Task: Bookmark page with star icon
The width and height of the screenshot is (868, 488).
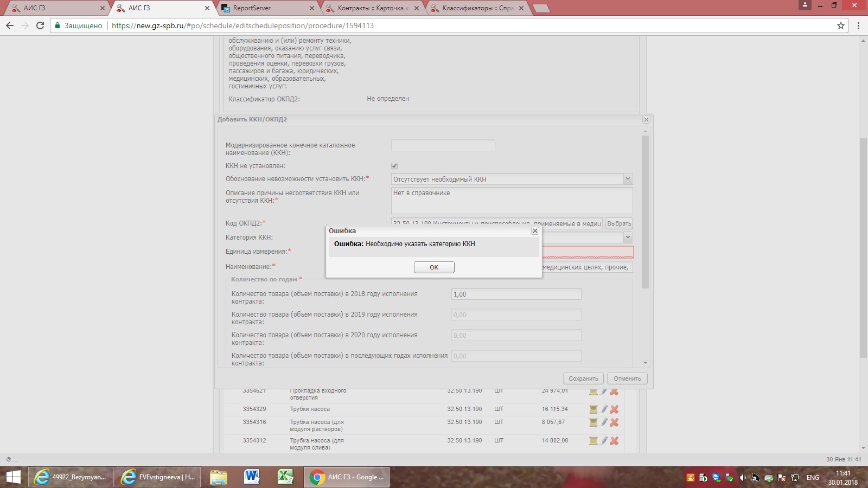Action: click(x=841, y=25)
